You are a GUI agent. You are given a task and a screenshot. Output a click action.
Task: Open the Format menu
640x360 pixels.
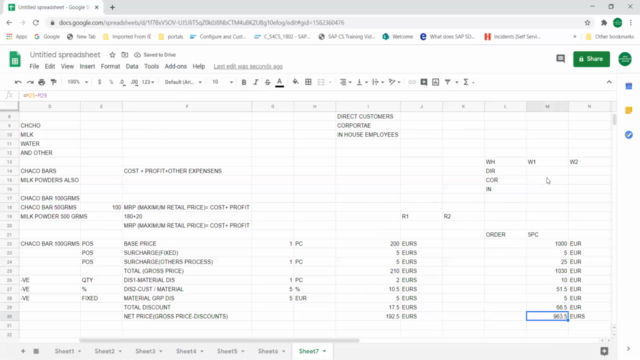110,66
